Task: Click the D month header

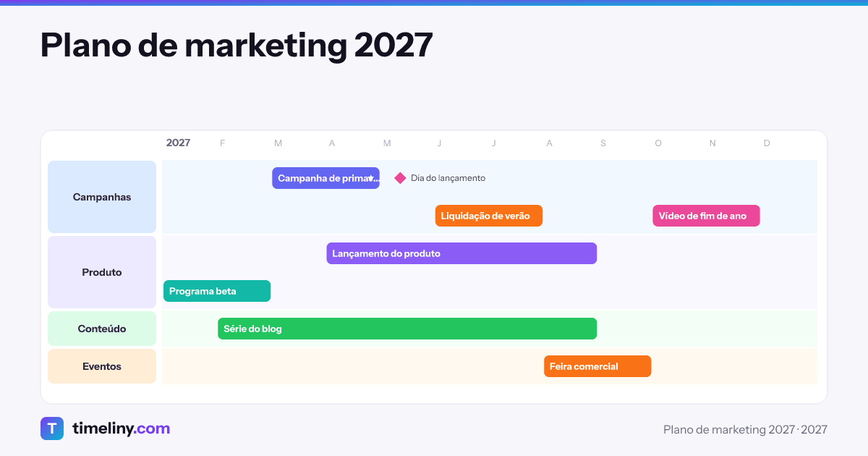Action: [x=767, y=143]
